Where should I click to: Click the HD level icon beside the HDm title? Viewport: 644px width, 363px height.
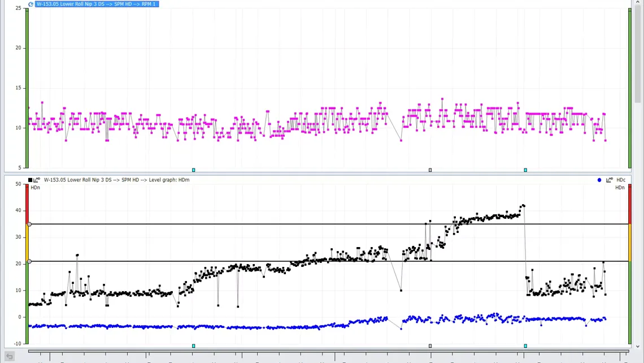37,180
